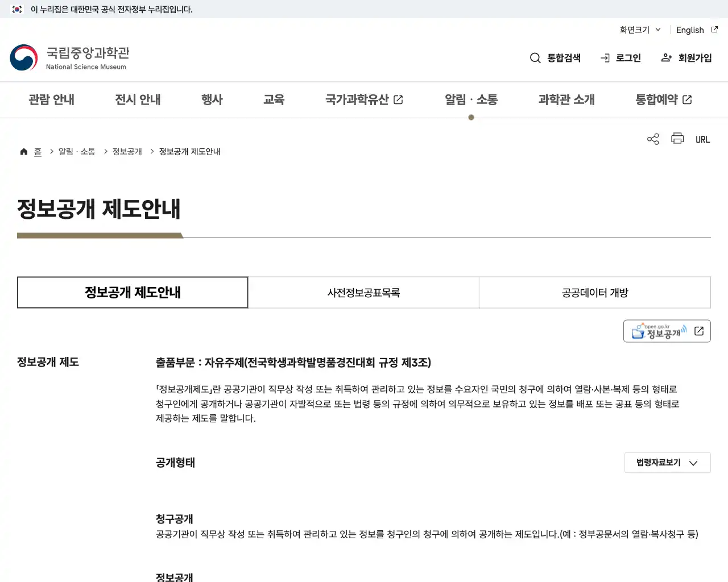
Task: Open the 통합검색 search magnifier icon
Action: [x=535, y=57]
